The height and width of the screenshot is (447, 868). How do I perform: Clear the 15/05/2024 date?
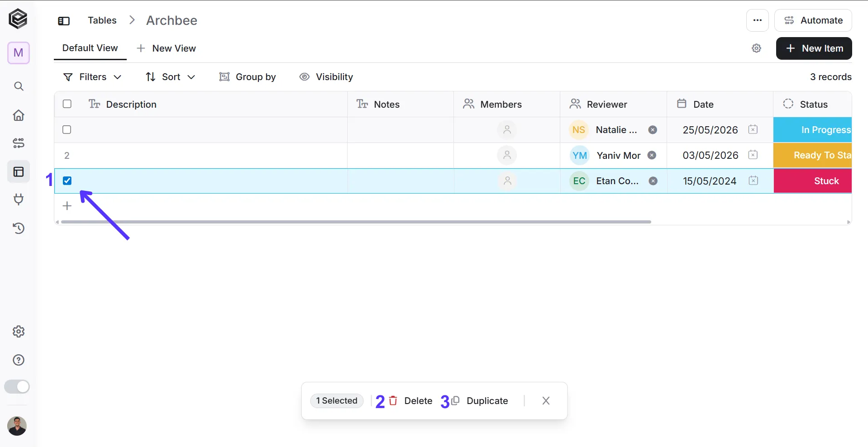[753, 181]
